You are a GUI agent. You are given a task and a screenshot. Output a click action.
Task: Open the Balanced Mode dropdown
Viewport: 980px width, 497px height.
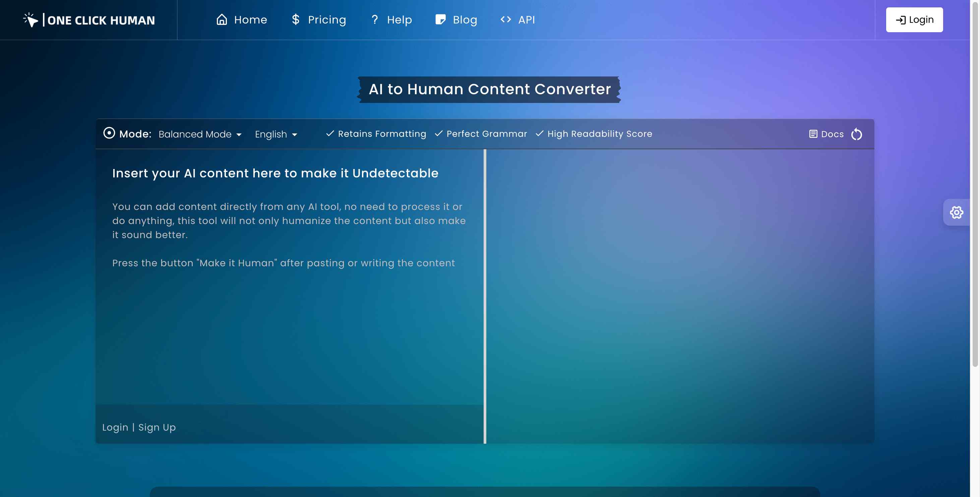(x=200, y=134)
